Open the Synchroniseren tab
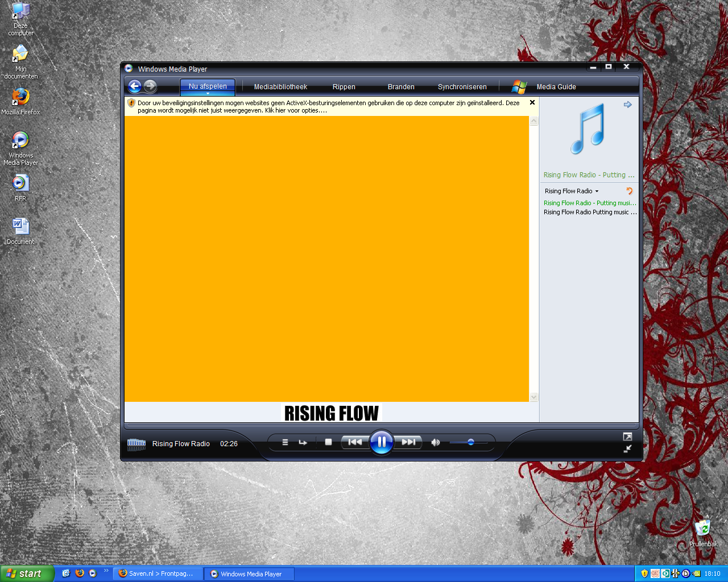The image size is (728, 582). click(x=462, y=87)
